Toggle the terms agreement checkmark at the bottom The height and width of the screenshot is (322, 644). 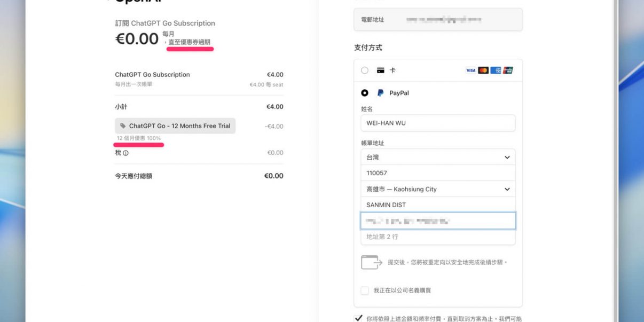[358, 318]
